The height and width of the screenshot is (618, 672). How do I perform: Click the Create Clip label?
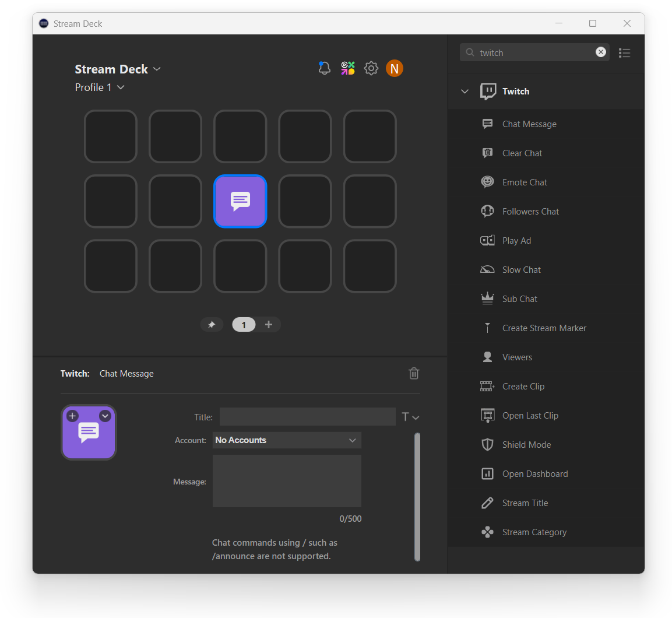[523, 386]
